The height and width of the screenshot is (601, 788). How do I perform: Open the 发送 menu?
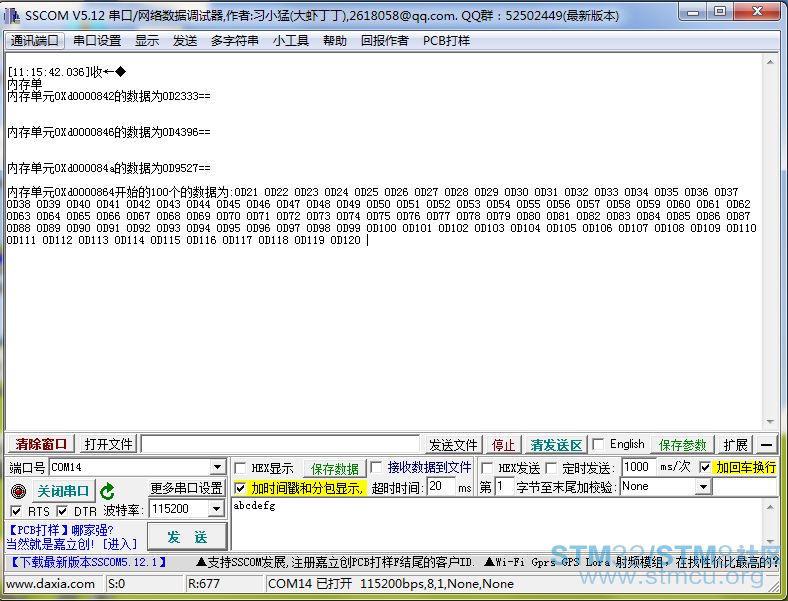pyautogui.click(x=184, y=41)
